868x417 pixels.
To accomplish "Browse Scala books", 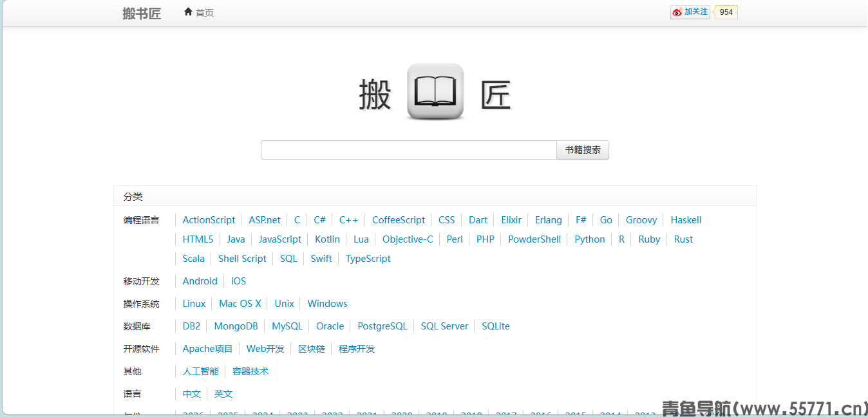I will [193, 259].
